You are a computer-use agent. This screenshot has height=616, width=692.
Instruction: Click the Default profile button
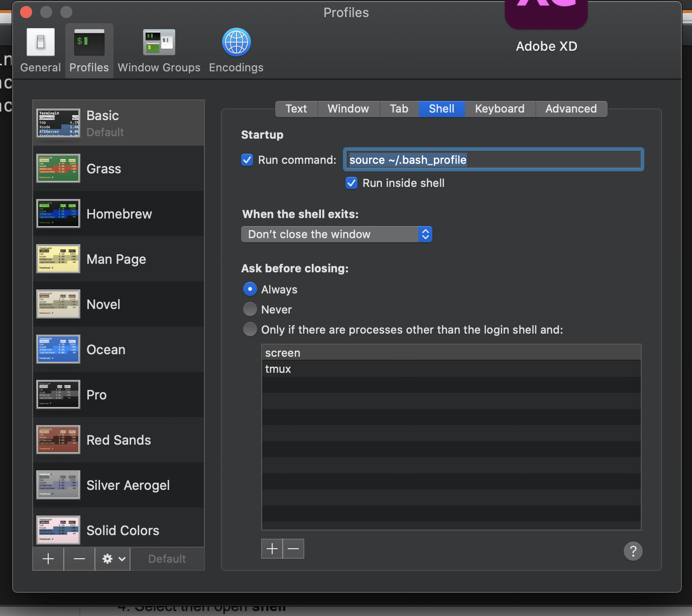click(x=167, y=559)
